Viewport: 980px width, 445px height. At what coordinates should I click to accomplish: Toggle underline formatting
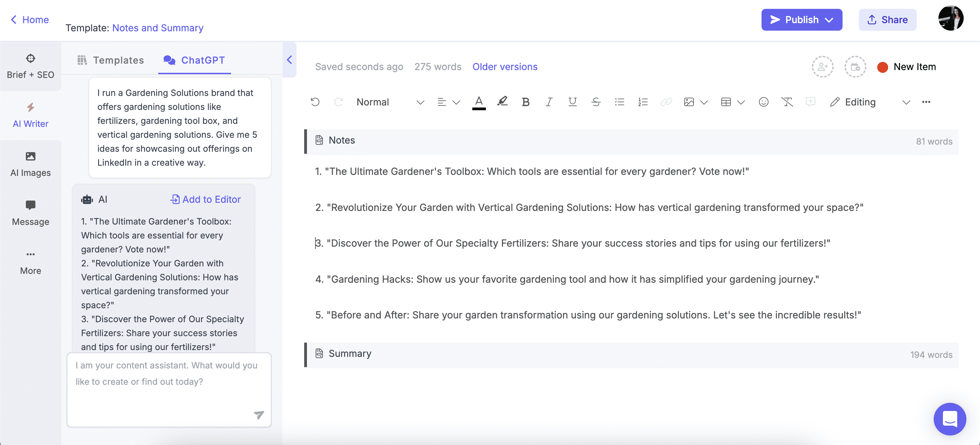[x=573, y=102]
